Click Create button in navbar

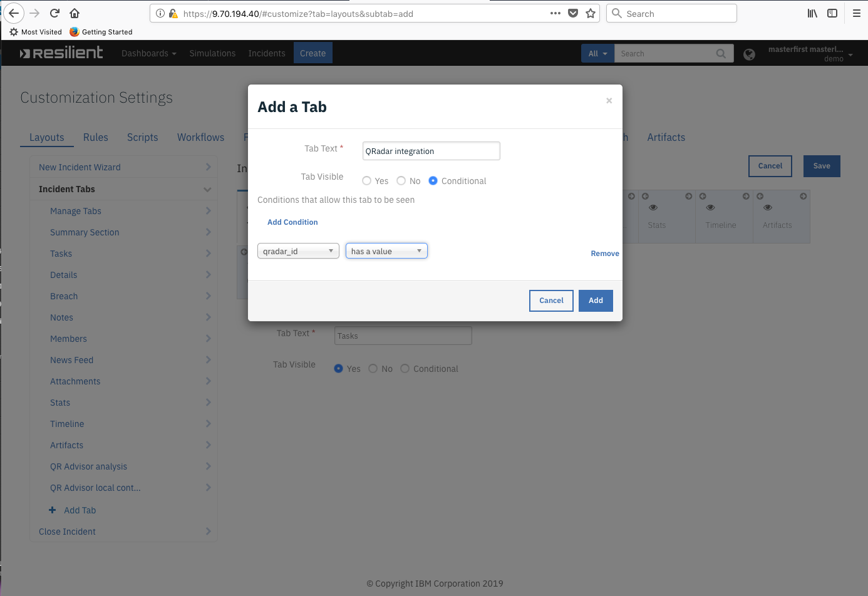313,53
